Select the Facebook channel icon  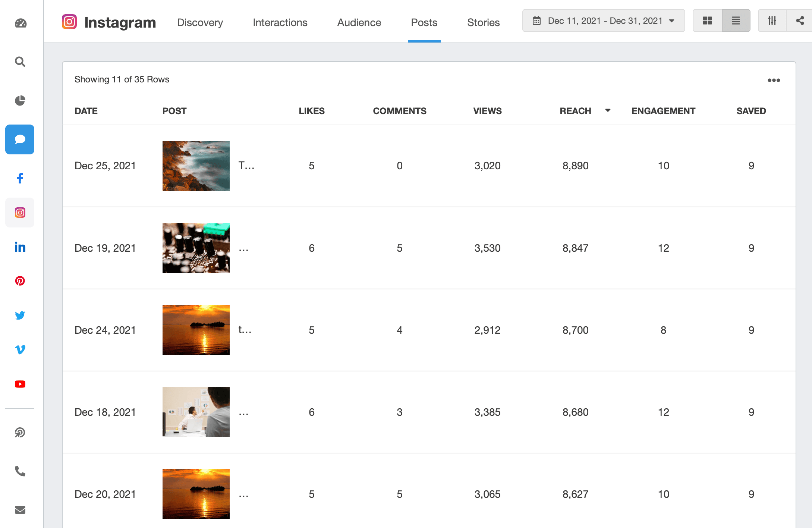coord(20,178)
